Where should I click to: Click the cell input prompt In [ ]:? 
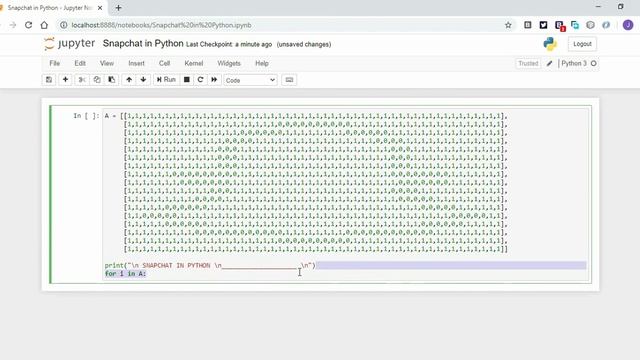(86, 116)
